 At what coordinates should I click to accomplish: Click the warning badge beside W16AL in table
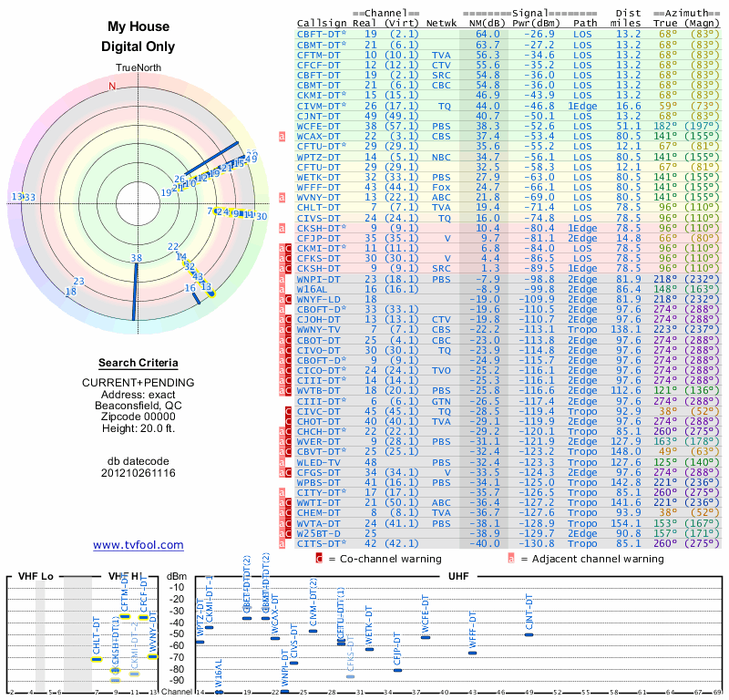click(282, 289)
